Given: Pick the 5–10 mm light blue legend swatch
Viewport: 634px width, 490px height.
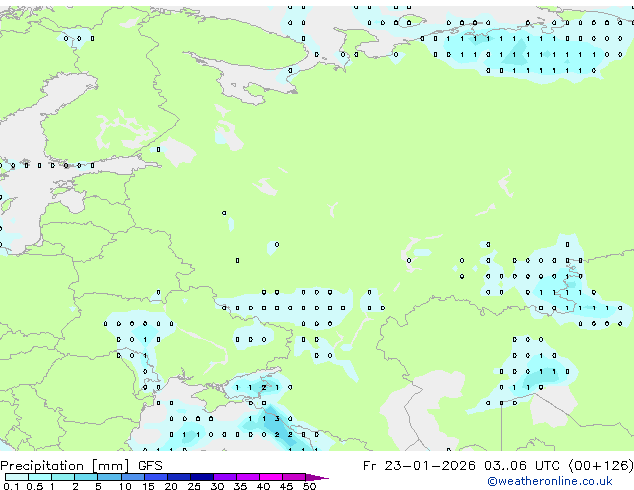Looking at the screenshot, I should click(109, 477).
